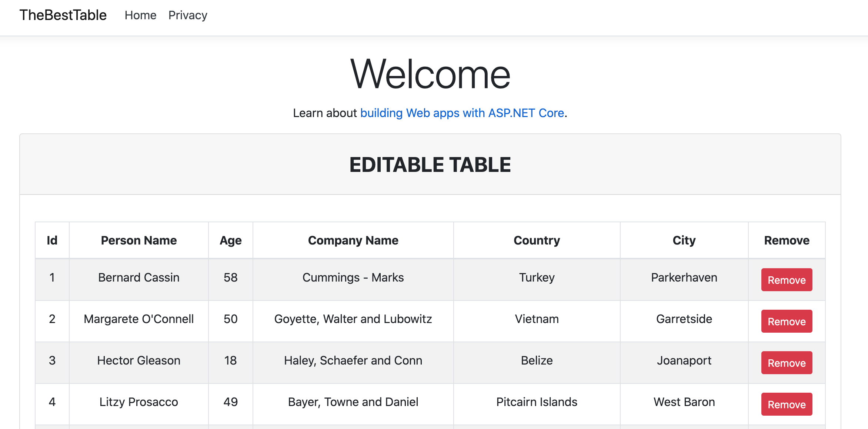
Task: Remove the Margarete O'Connell row
Action: point(787,321)
